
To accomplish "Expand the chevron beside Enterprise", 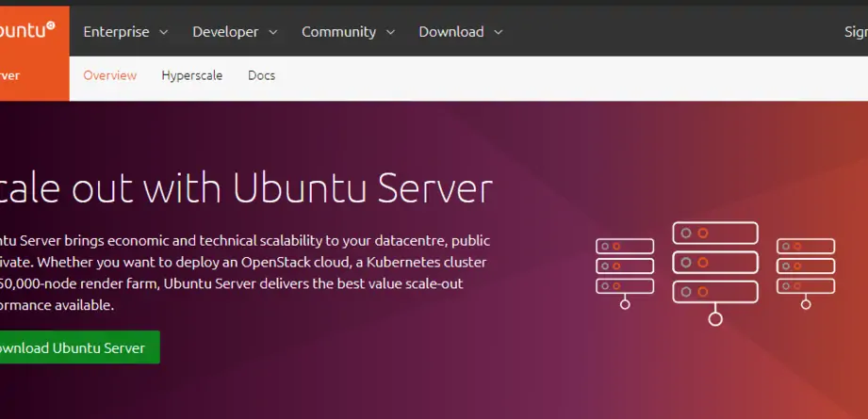I will (x=163, y=33).
